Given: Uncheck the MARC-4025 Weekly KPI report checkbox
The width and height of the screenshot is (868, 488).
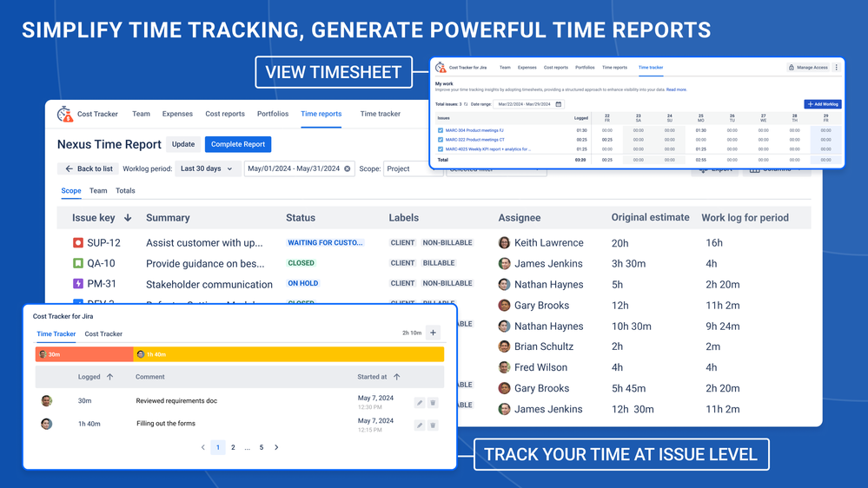Looking at the screenshot, I should (x=441, y=149).
